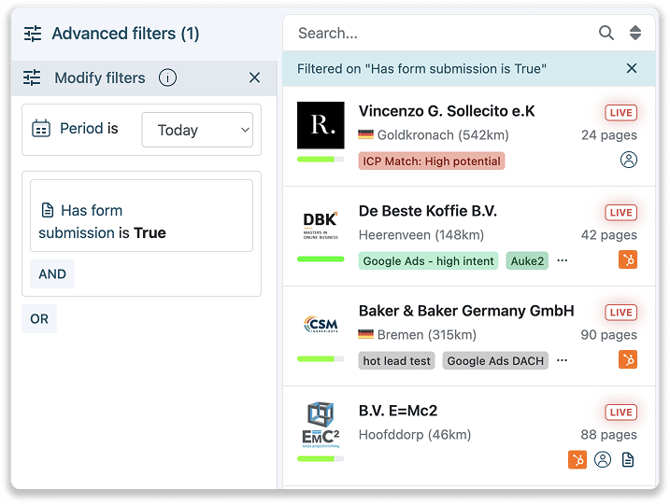Open the Advanced filters (1) header
670x504 pixels.
point(125,34)
